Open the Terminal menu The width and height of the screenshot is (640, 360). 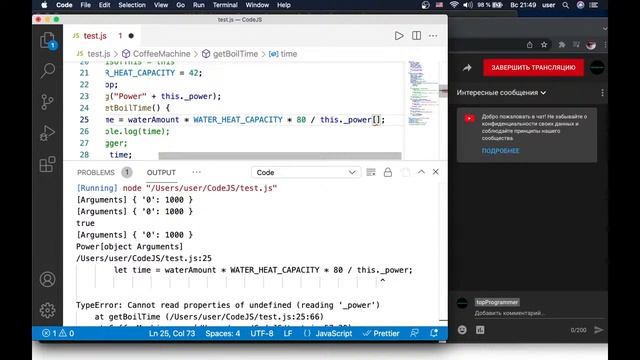pyautogui.click(x=225, y=5)
